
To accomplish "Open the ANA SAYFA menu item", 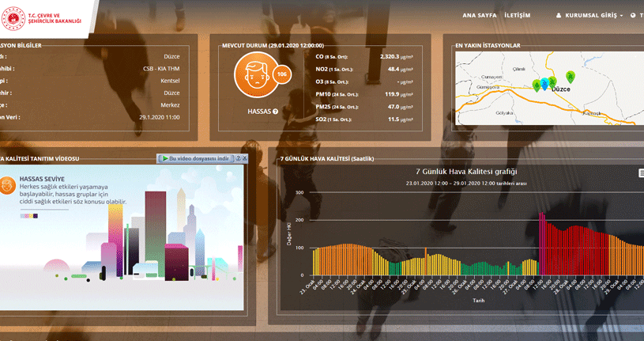I will [x=480, y=15].
